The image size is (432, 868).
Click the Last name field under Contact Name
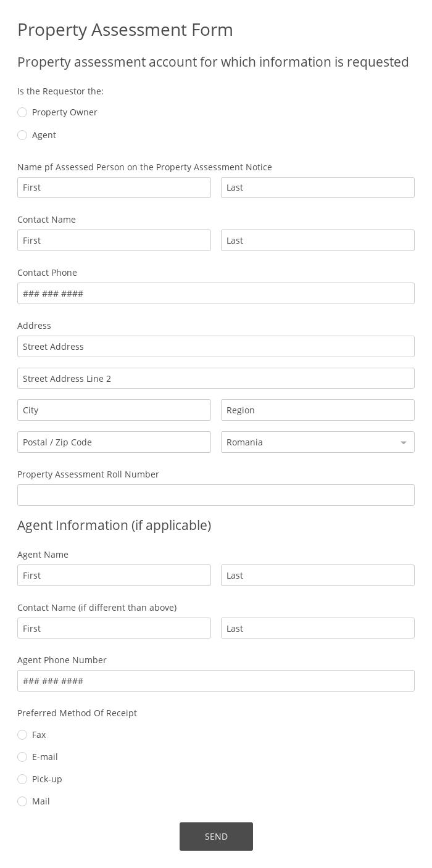[318, 240]
